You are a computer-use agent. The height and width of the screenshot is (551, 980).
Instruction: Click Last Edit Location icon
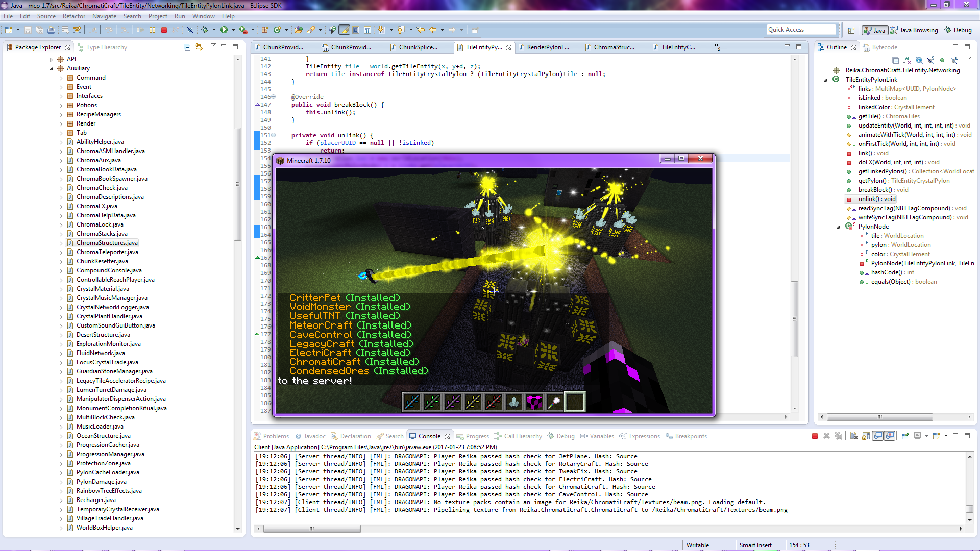(x=421, y=30)
